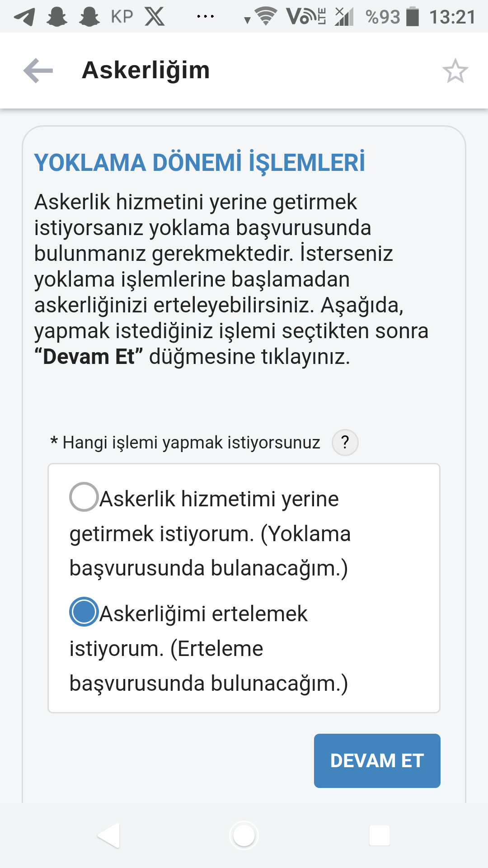This screenshot has height=868, width=488.
Task: Open the three-dots notification overflow
Action: pos(206,17)
